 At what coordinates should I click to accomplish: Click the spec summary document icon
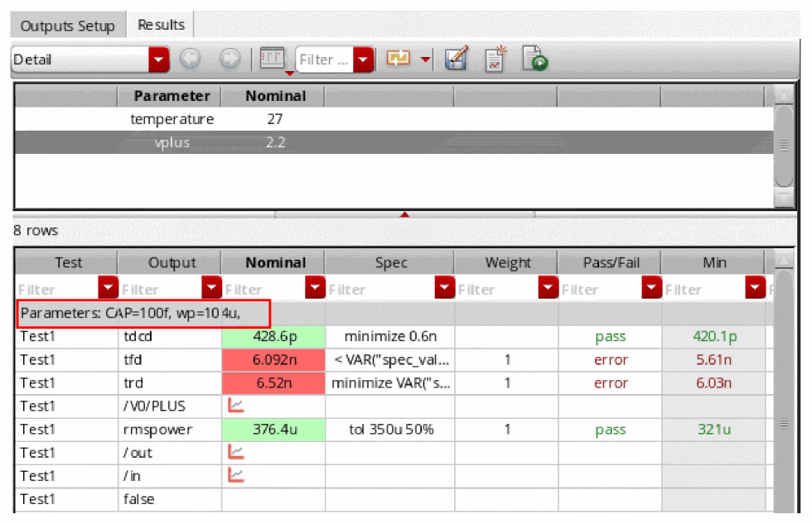pyautogui.click(x=495, y=60)
